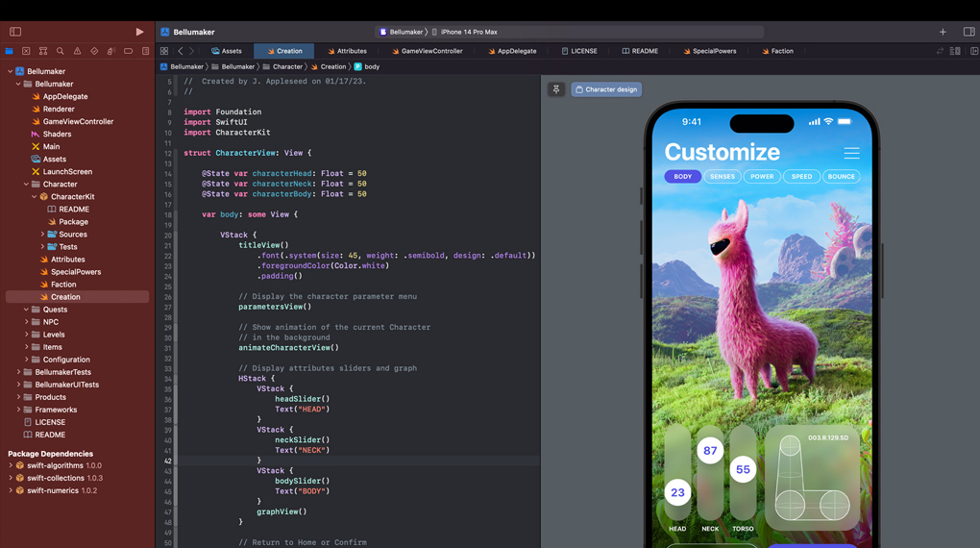The height and width of the screenshot is (548, 980).
Task: Open the Shaders file
Action: (51, 134)
